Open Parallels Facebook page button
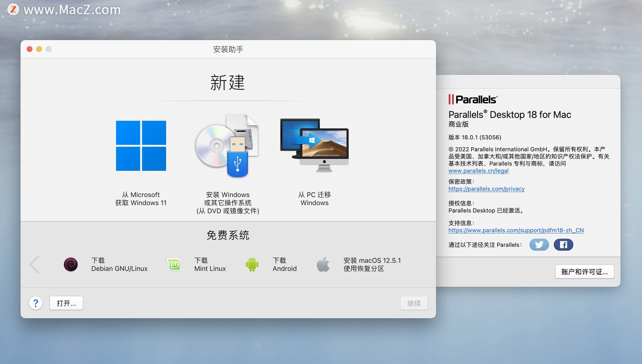The height and width of the screenshot is (364, 642). (x=563, y=245)
